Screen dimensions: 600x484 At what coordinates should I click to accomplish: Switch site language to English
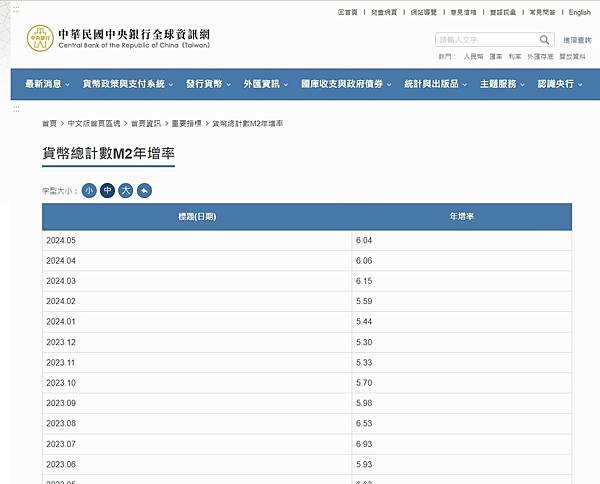pyautogui.click(x=580, y=12)
